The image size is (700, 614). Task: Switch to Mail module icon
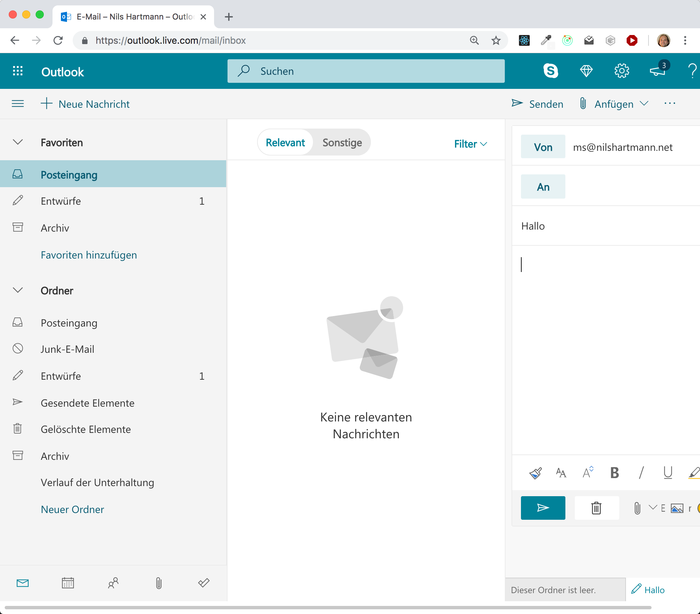(23, 582)
